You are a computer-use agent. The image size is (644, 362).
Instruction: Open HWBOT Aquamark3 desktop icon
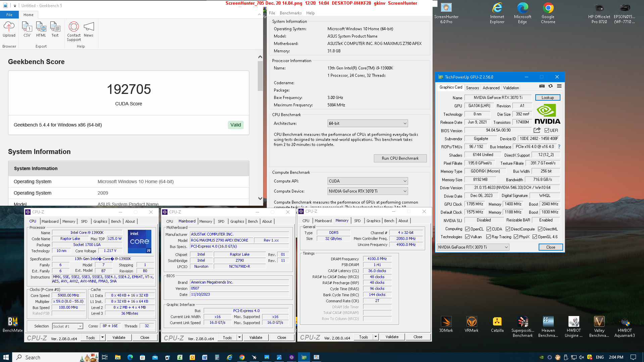coord(625,327)
